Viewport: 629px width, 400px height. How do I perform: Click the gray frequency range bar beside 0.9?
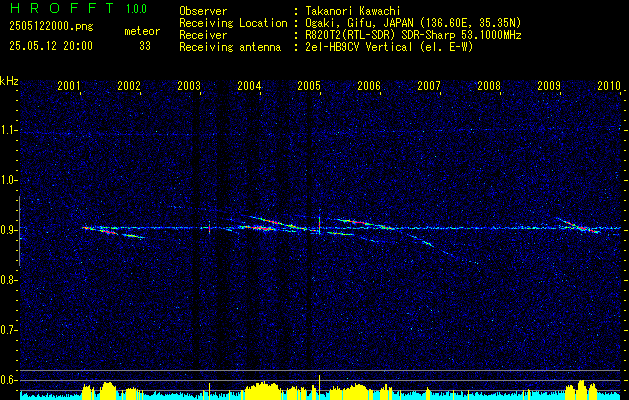tap(19, 231)
